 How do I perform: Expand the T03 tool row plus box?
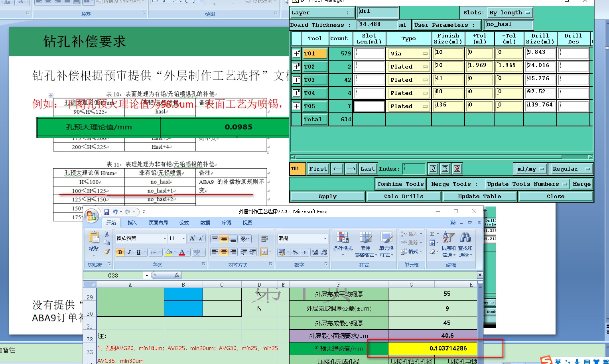(x=296, y=80)
